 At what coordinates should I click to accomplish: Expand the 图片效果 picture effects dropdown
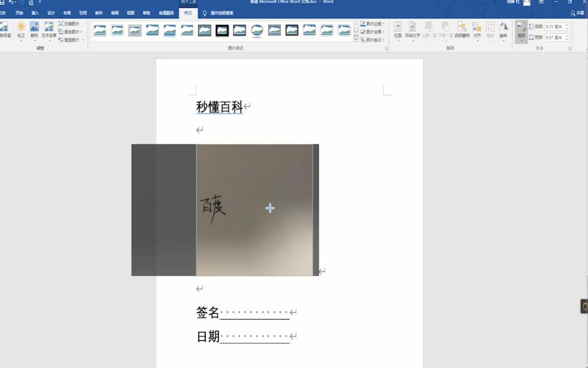pos(372,32)
